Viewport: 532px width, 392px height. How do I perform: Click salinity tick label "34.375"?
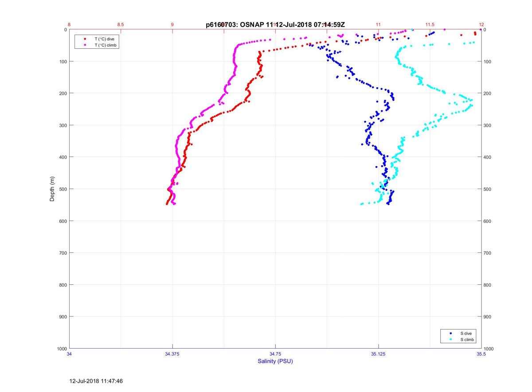click(172, 354)
